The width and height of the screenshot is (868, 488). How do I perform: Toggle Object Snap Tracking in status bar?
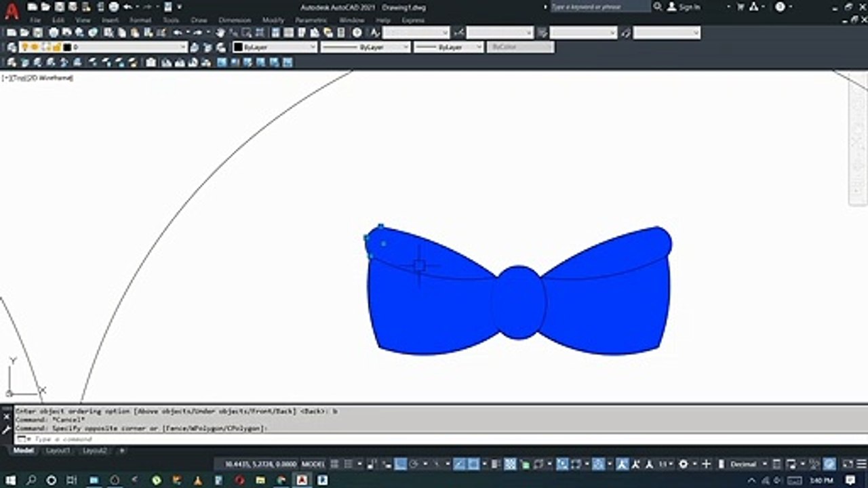(x=459, y=464)
